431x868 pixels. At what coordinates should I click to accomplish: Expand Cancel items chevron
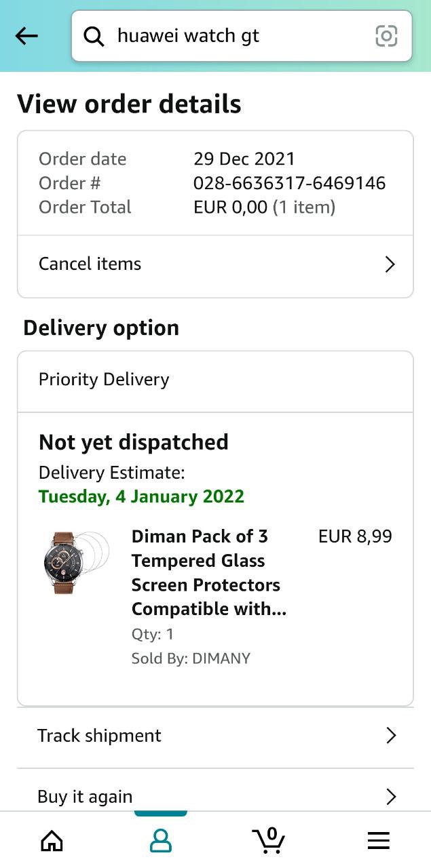[x=390, y=264]
